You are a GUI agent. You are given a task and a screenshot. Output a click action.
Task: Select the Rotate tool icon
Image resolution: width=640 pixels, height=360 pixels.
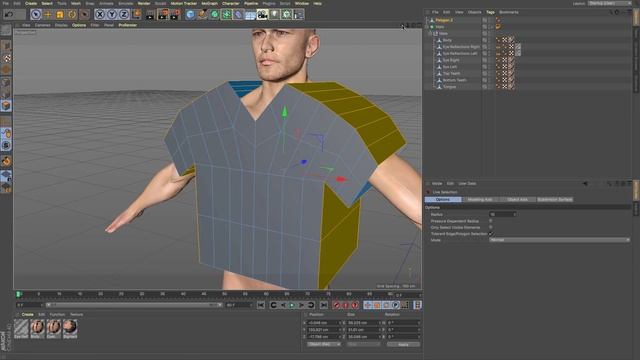(x=72, y=15)
